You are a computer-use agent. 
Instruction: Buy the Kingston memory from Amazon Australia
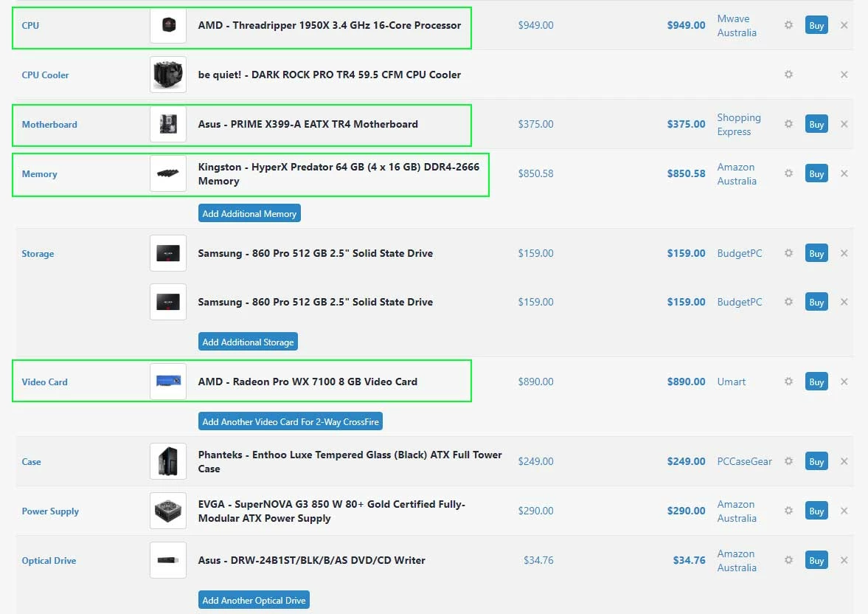[x=816, y=173]
